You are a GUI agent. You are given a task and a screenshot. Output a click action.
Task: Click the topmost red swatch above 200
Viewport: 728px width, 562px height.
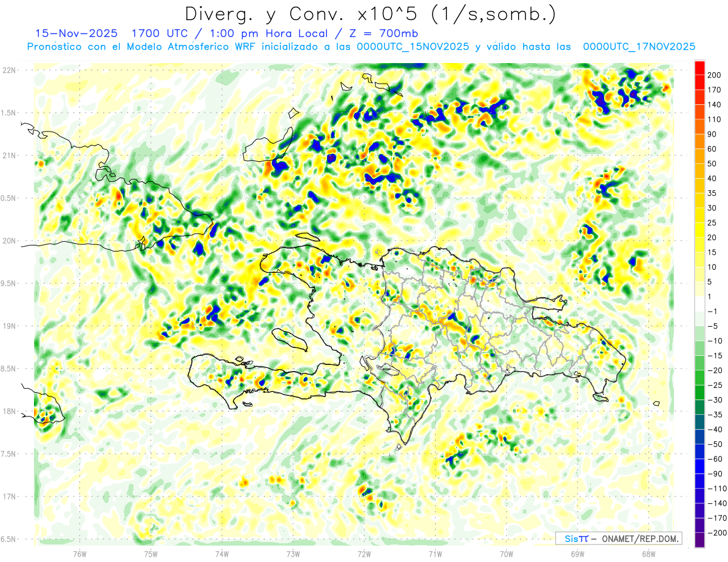[699, 68]
